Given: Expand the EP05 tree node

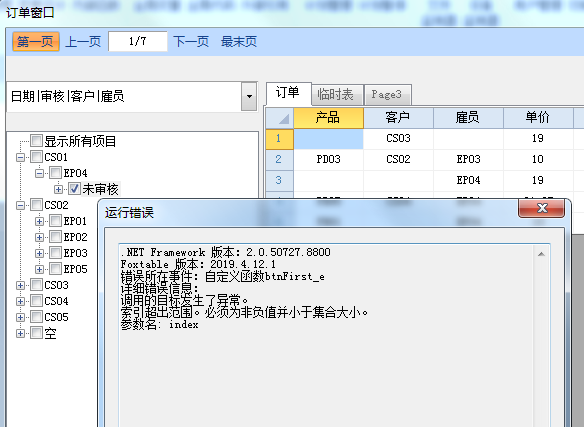Looking at the screenshot, I should click(39, 269).
